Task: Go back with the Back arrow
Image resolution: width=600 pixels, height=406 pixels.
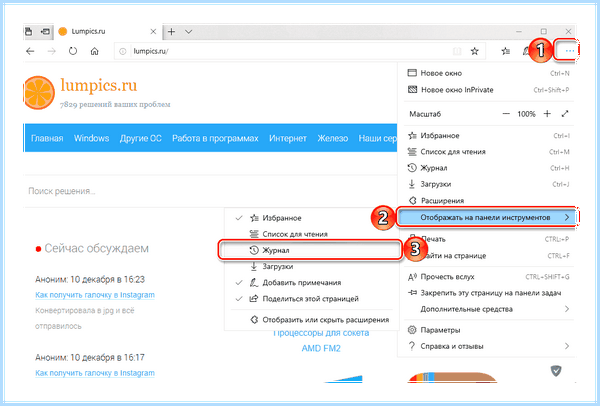Action: (x=30, y=51)
